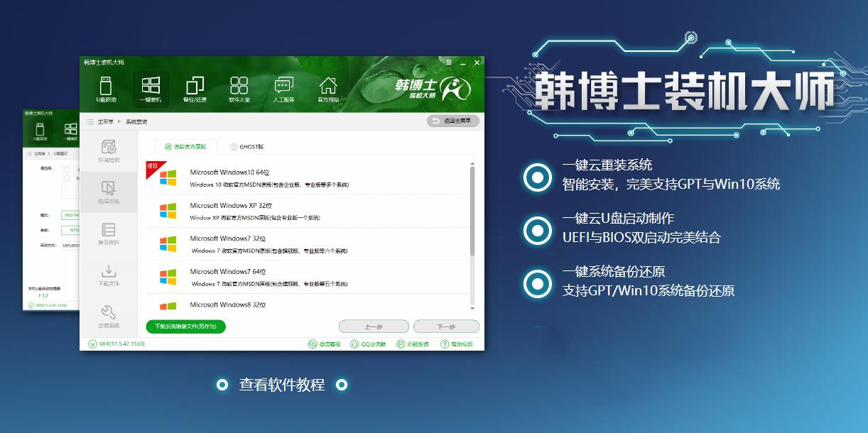Open the 人工服务 customer service icon
This screenshot has width=868, height=433.
click(x=283, y=87)
